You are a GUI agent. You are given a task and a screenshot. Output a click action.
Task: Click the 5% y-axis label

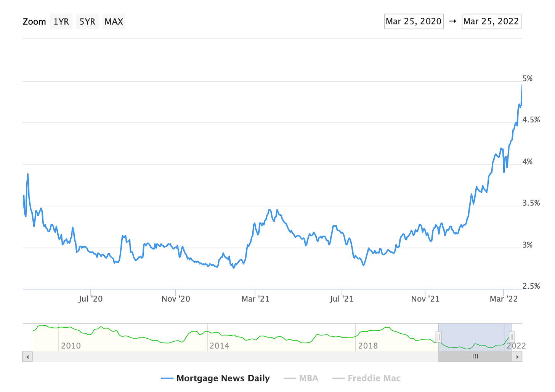point(528,78)
